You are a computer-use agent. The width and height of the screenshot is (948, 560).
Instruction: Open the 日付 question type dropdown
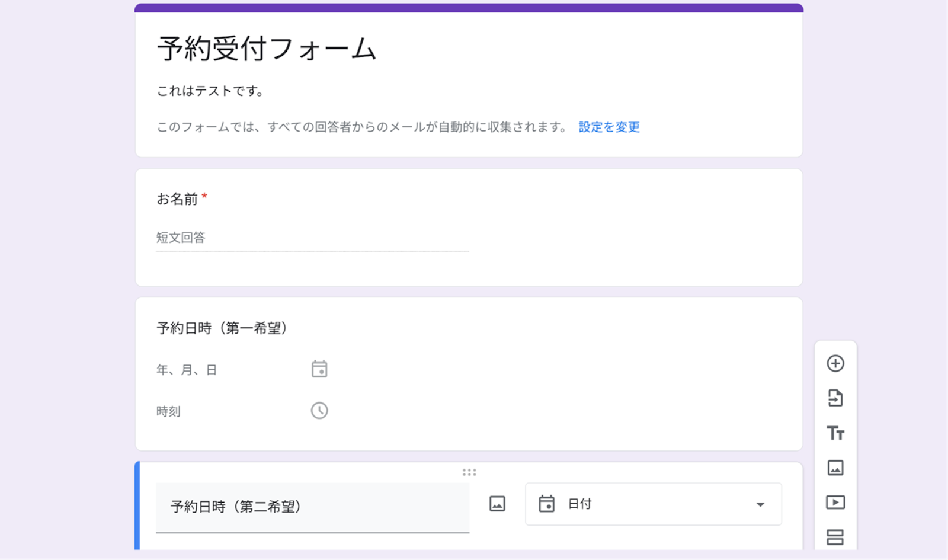(x=654, y=504)
